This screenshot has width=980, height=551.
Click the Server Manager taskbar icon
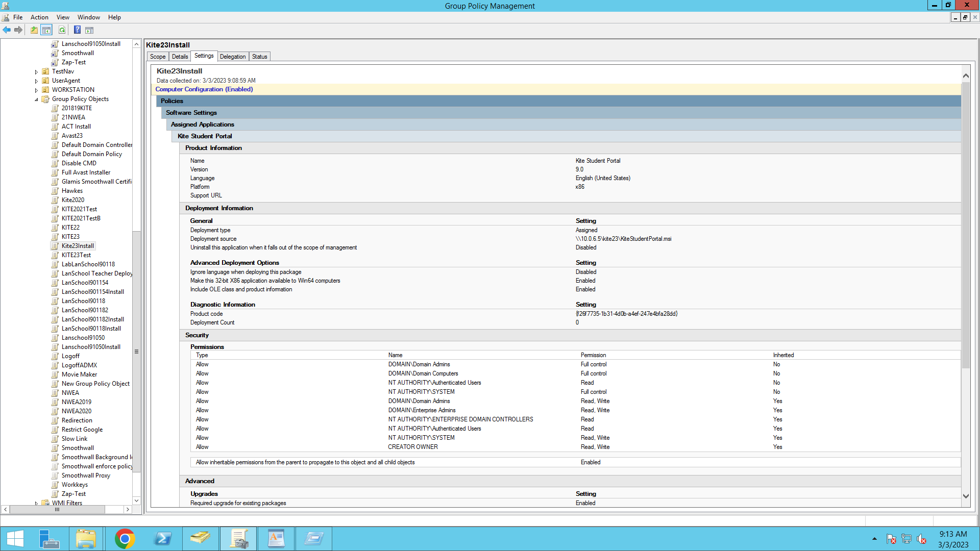click(50, 539)
